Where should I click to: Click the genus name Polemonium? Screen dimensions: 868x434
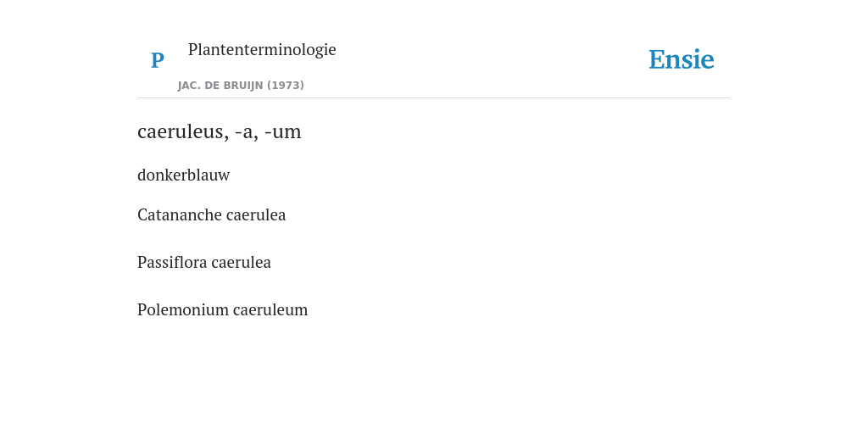point(183,310)
